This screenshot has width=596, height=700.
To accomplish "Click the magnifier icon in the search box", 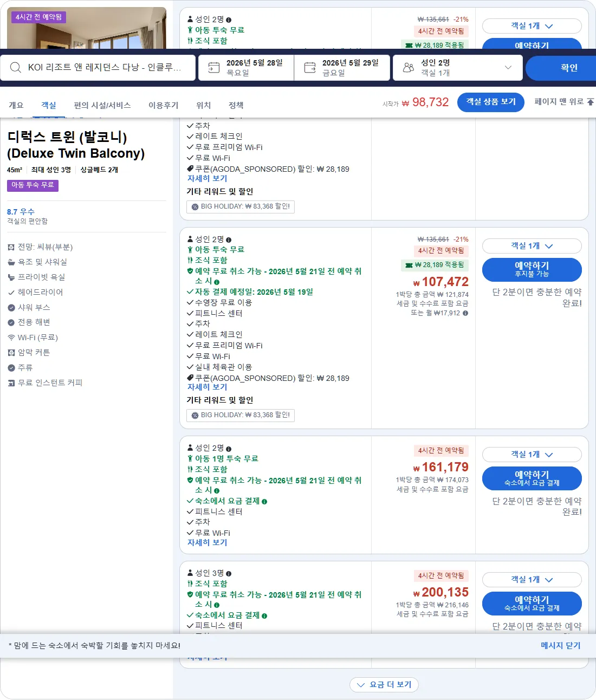I will [x=16, y=67].
